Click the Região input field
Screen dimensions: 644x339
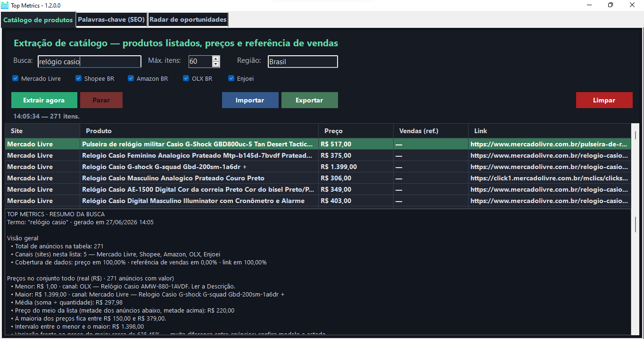pyautogui.click(x=303, y=61)
